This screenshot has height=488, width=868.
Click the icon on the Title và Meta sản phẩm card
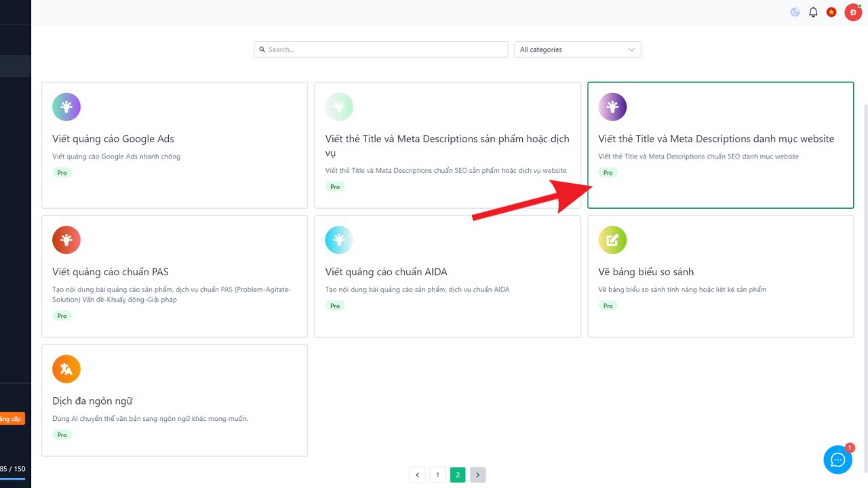[339, 107]
